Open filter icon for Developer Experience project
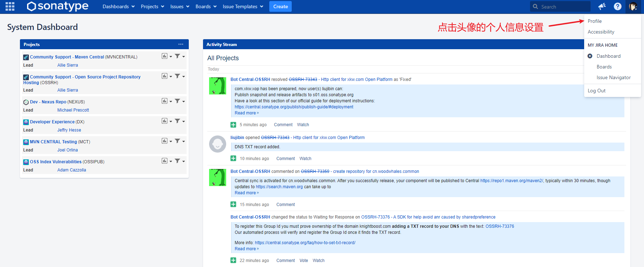This screenshot has height=267, width=644. pos(177,121)
